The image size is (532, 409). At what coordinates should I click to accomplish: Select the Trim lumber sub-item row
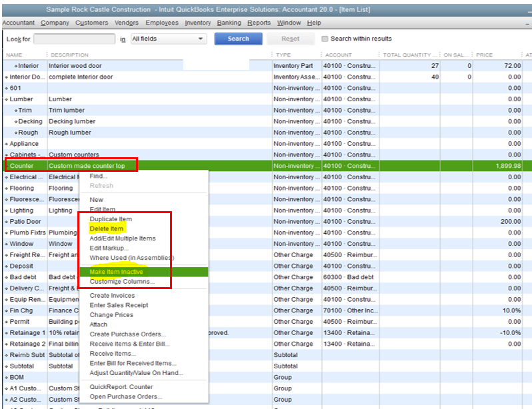267,110
